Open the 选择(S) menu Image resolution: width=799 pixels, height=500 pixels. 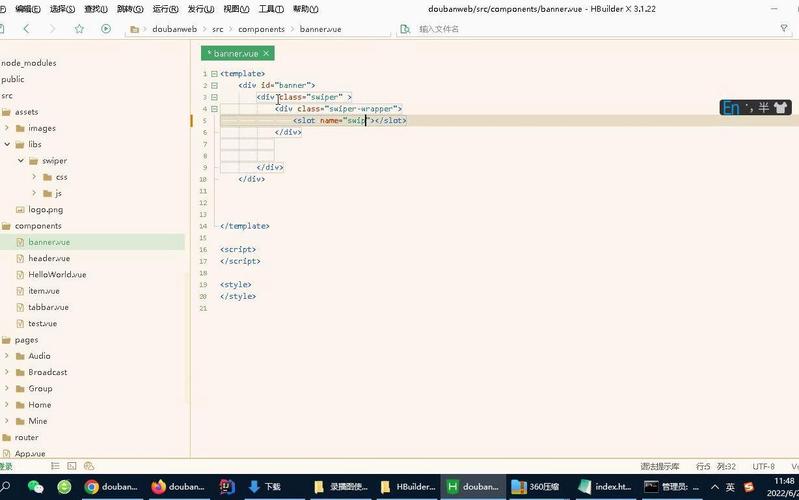[62, 9]
